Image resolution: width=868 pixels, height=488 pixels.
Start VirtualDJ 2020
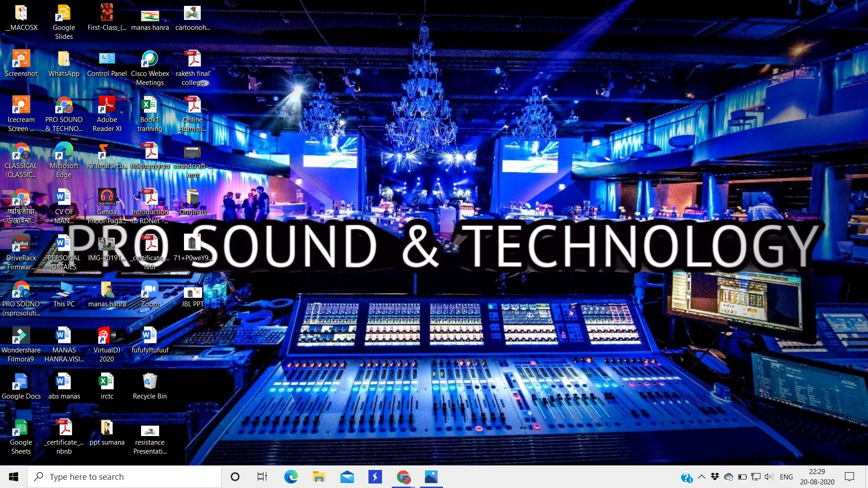tap(107, 336)
